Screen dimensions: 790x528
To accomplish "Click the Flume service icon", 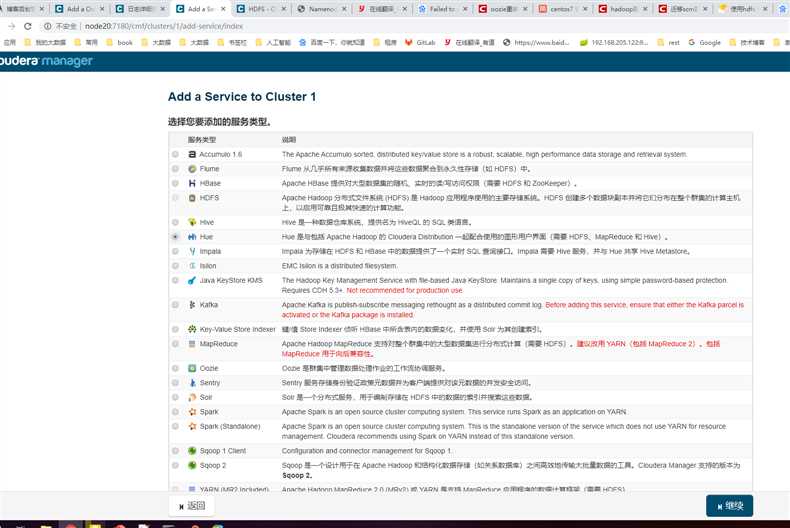I will 192,169.
